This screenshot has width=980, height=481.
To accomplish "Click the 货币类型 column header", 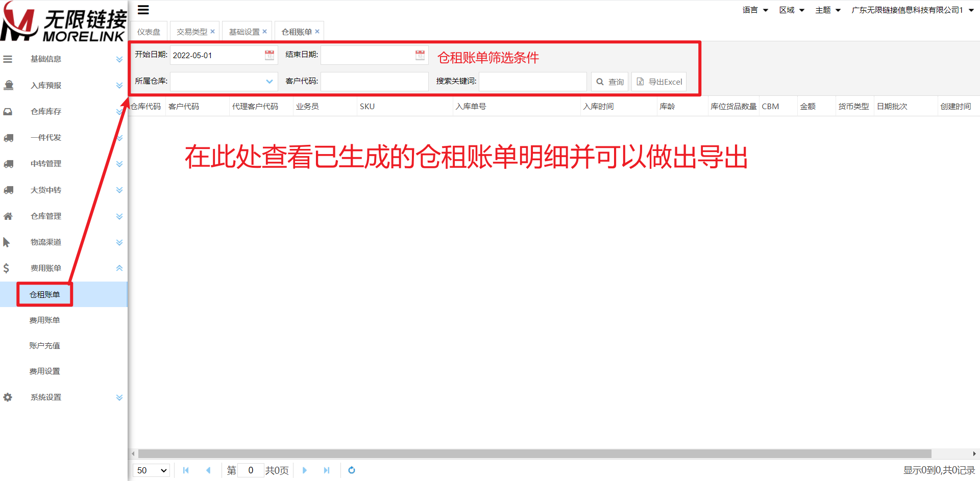I will pos(855,106).
